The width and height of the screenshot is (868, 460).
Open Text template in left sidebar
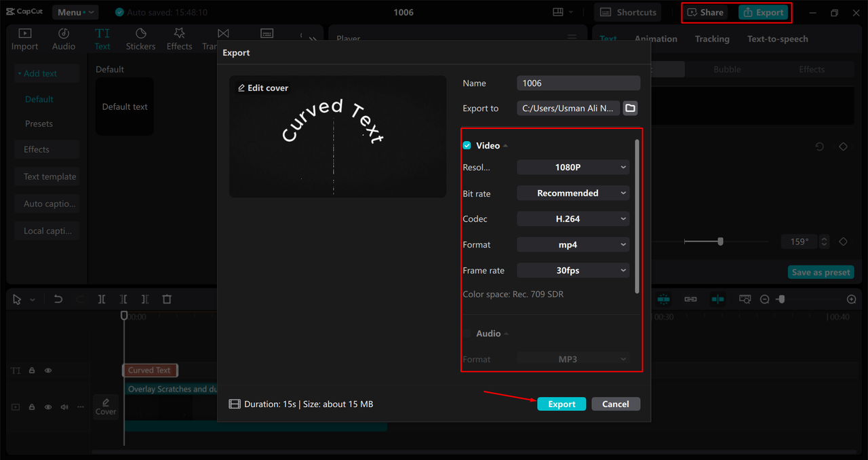[x=47, y=176]
